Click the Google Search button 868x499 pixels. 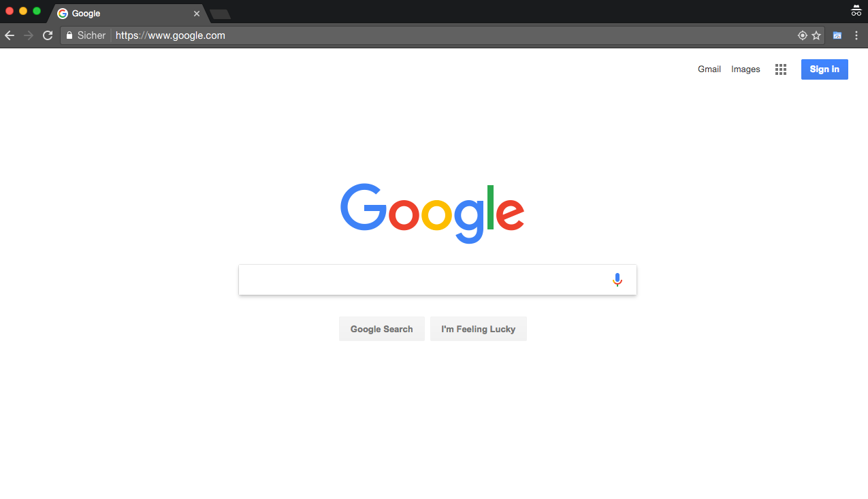coord(382,329)
